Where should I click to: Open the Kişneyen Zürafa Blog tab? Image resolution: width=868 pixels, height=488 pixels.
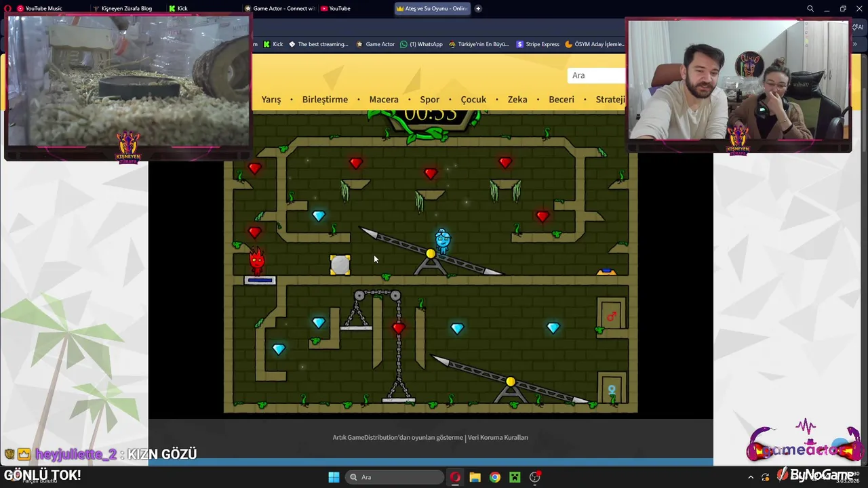122,9
